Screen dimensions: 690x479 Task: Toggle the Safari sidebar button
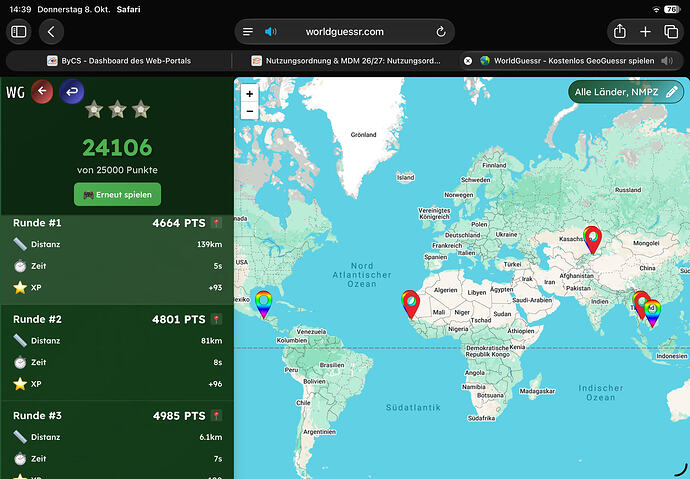[18, 32]
